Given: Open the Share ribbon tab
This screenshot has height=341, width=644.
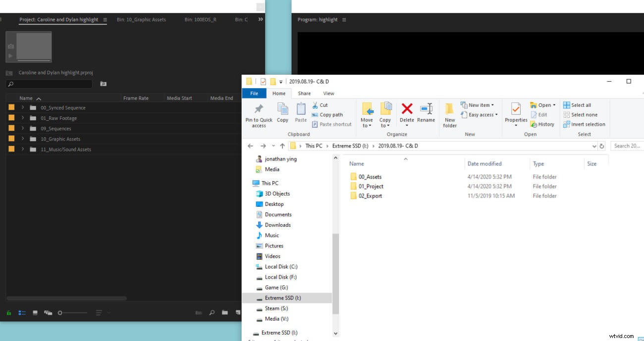Looking at the screenshot, I should [x=304, y=93].
